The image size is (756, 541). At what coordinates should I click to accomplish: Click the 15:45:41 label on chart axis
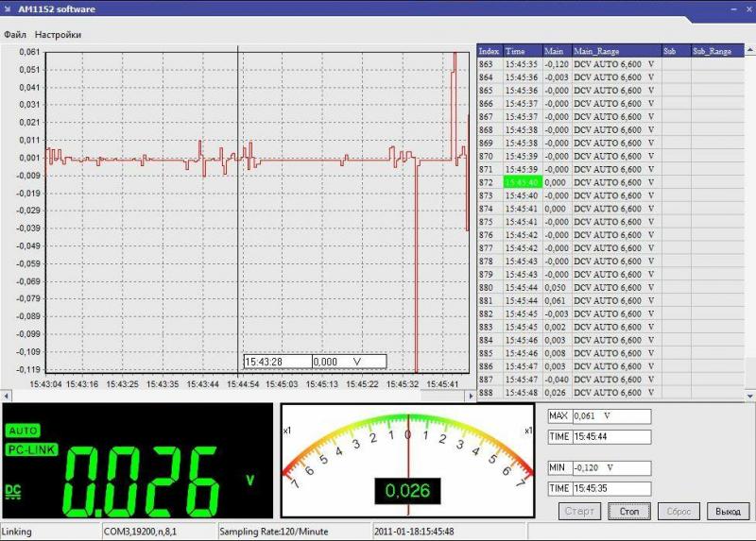442,384
